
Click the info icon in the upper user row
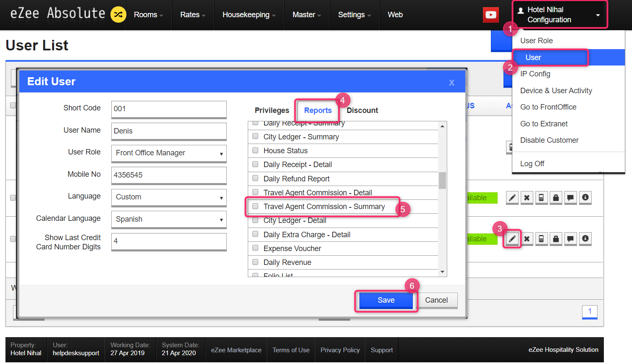point(585,198)
